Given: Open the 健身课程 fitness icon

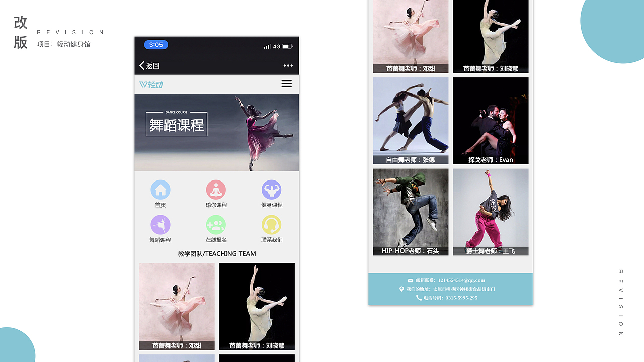Looking at the screenshot, I should [x=271, y=190].
